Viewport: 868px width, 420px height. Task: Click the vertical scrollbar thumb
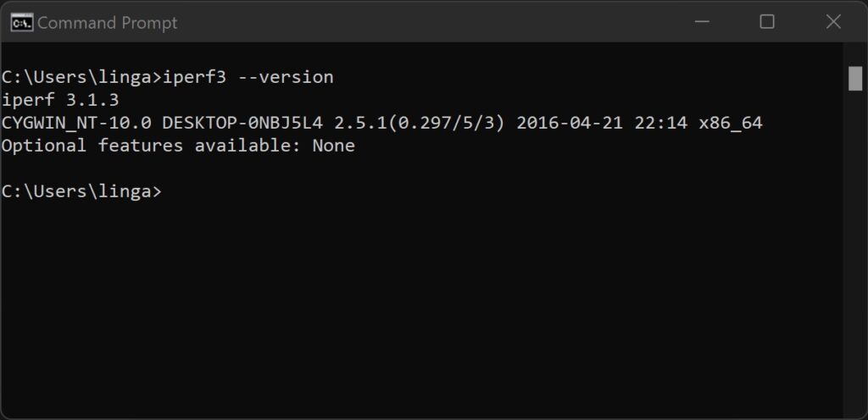(x=855, y=78)
